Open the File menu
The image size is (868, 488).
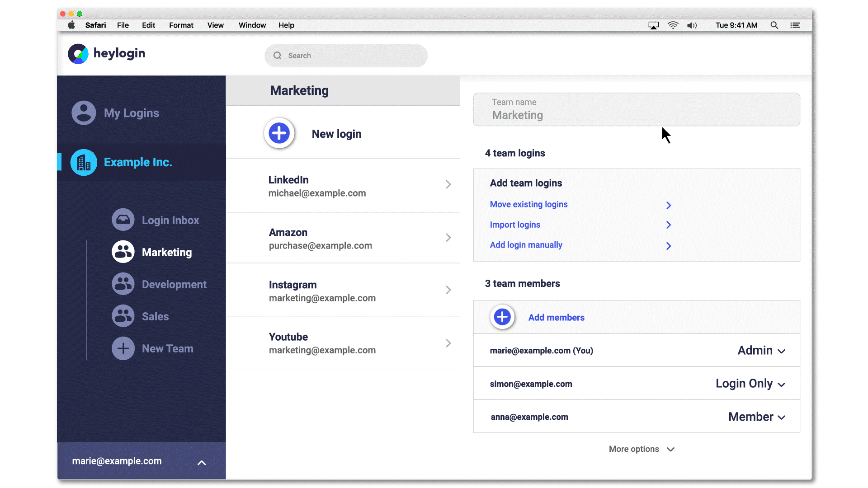pyautogui.click(x=123, y=25)
